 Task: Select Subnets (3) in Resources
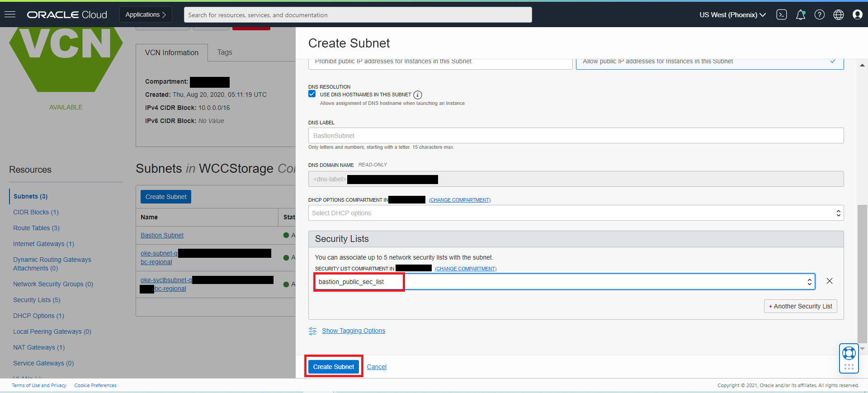(31, 196)
